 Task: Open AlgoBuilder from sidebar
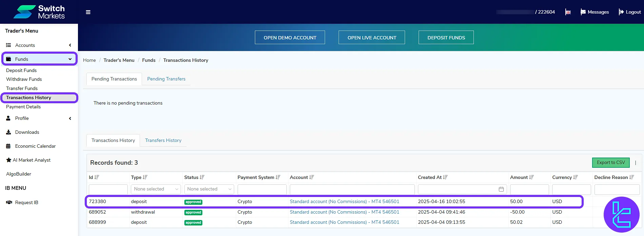(19, 174)
